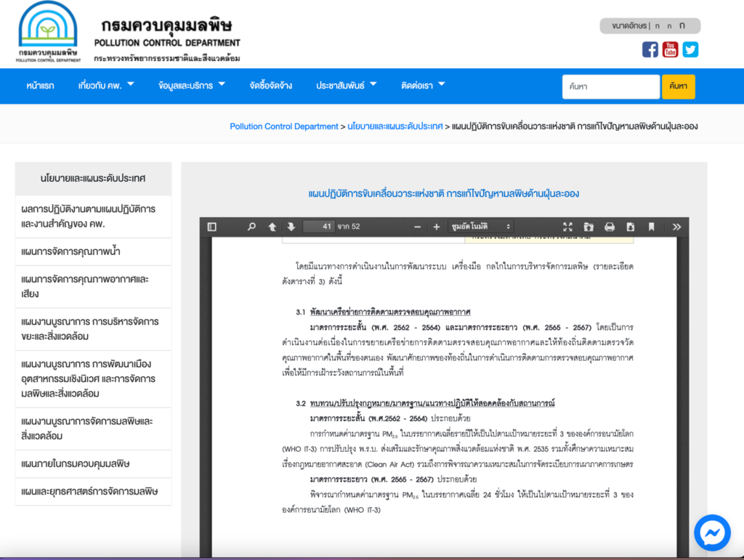Click the blue แผนปฏิบัติการขับเคลื่อนวาระแห่งชาติ page title

pos(444,194)
